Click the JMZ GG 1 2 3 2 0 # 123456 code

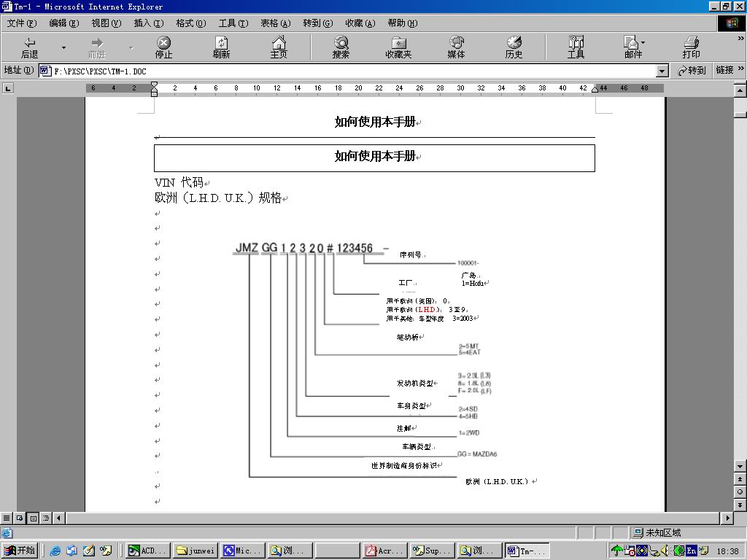304,248
